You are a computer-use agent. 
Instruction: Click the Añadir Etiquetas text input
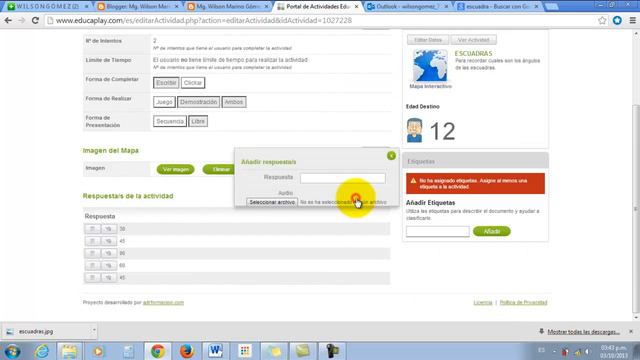pos(438,231)
